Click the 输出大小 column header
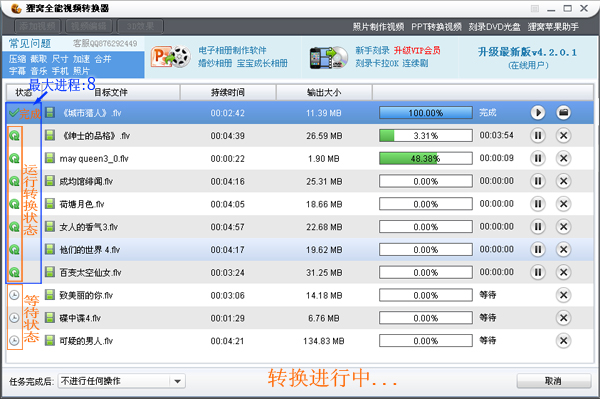600x399 pixels. coord(324,93)
